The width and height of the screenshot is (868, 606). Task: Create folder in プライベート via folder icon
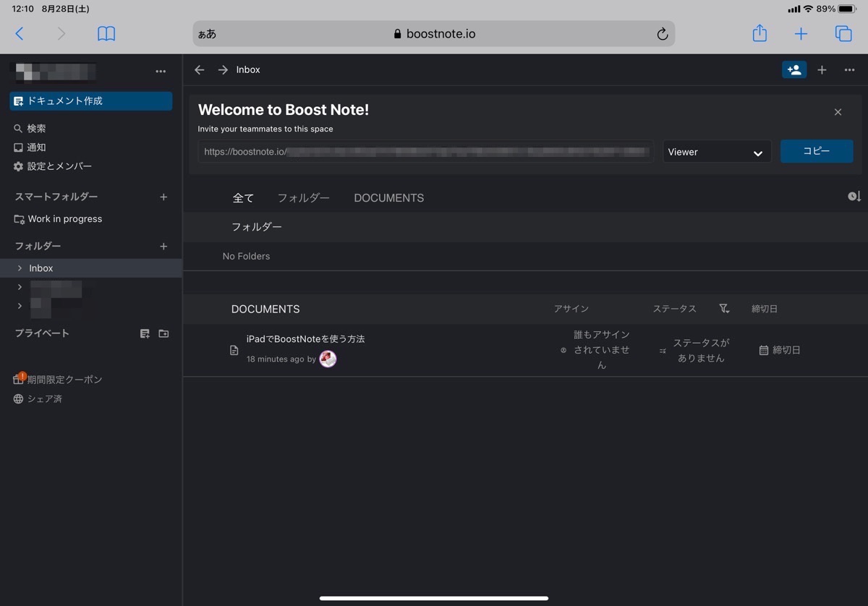(x=163, y=333)
